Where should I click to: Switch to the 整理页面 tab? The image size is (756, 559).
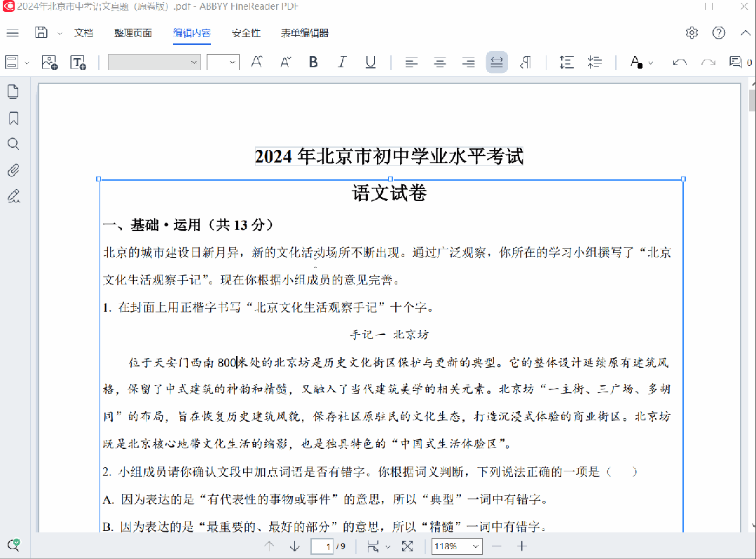[133, 33]
